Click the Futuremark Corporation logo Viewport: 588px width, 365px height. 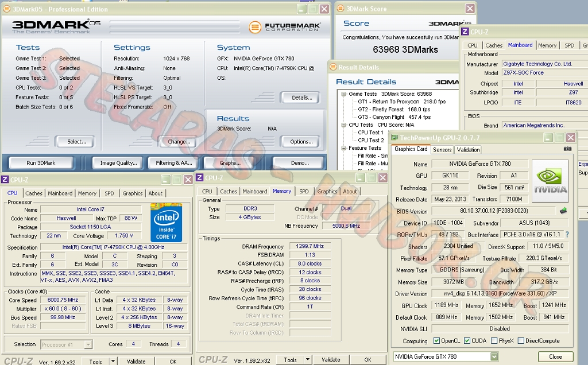pos(285,27)
